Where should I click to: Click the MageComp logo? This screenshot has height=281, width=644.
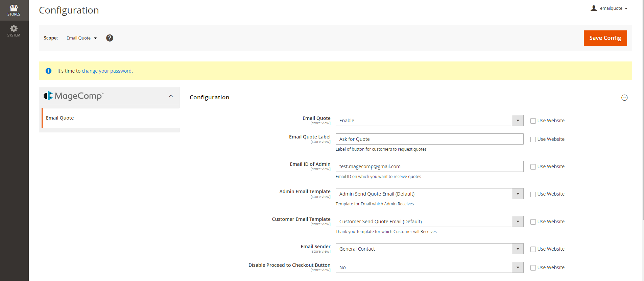pos(74,96)
